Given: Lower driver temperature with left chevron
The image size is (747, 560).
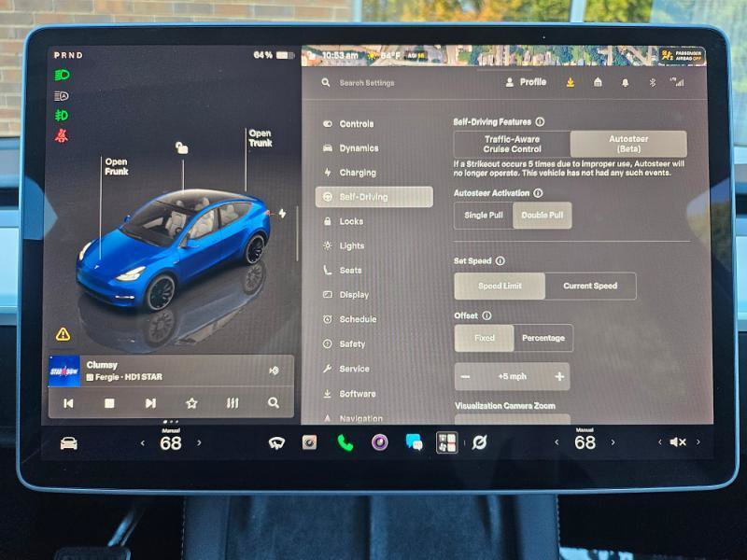Looking at the screenshot, I should click(x=143, y=443).
